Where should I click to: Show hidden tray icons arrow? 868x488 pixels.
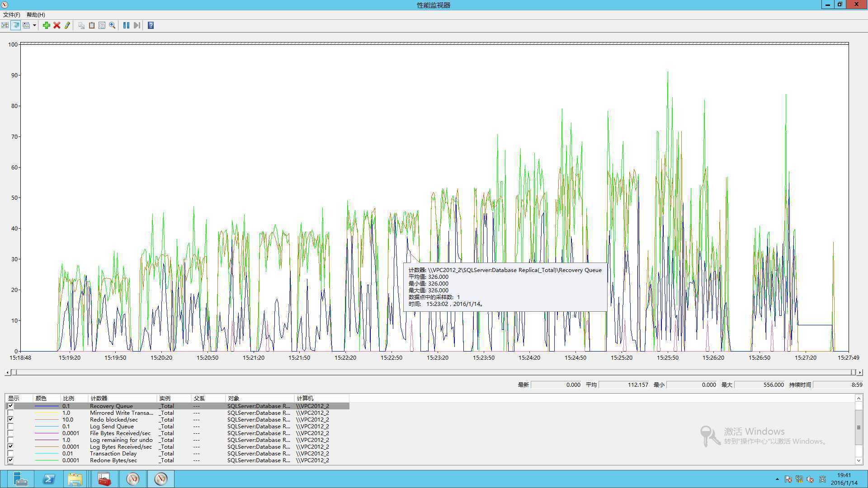tap(777, 479)
